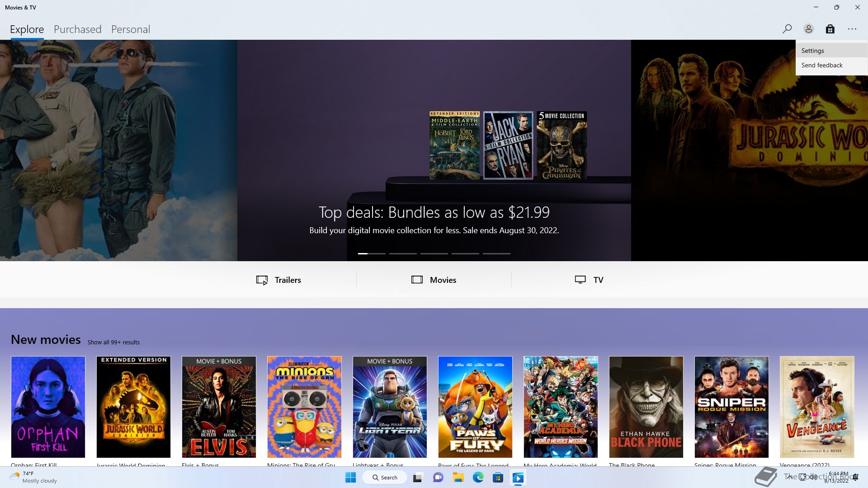Select fourth carousel page indicator
868x488 pixels.
(465, 253)
